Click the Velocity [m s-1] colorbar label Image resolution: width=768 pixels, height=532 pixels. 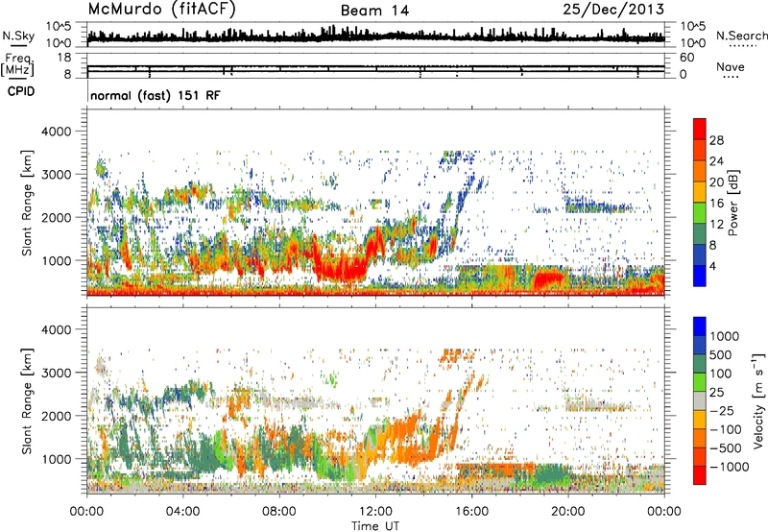pos(758,400)
